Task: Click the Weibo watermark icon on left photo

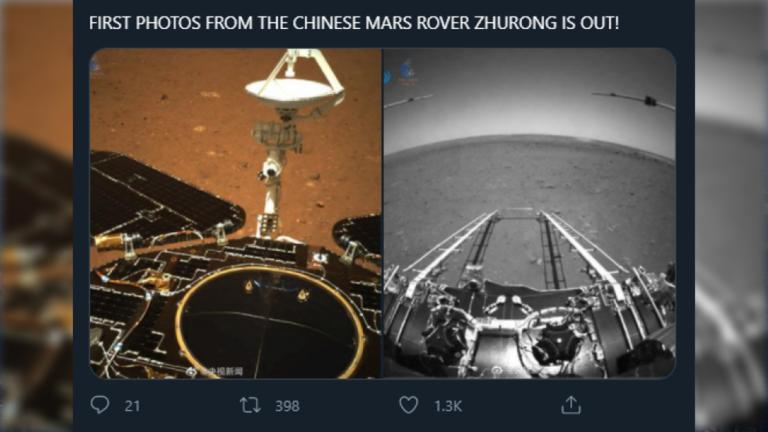Action: click(x=192, y=372)
